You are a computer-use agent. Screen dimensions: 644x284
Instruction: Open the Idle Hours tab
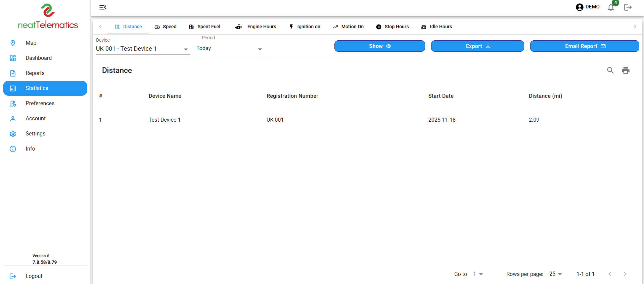tap(436, 27)
